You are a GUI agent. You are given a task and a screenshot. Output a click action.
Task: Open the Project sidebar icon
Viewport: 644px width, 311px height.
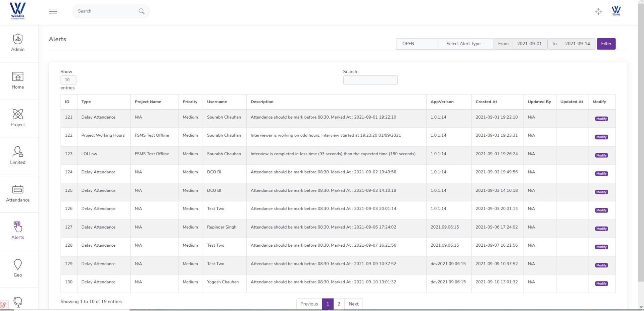[x=18, y=118]
